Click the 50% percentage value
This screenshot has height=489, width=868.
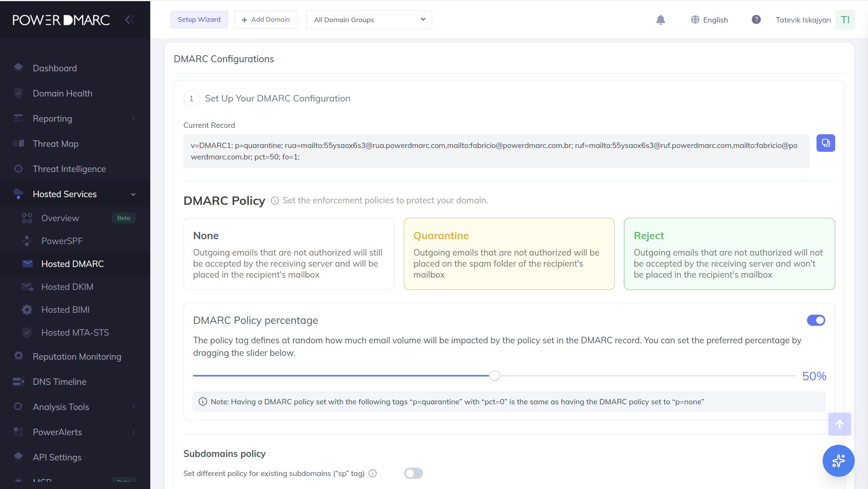tap(814, 376)
